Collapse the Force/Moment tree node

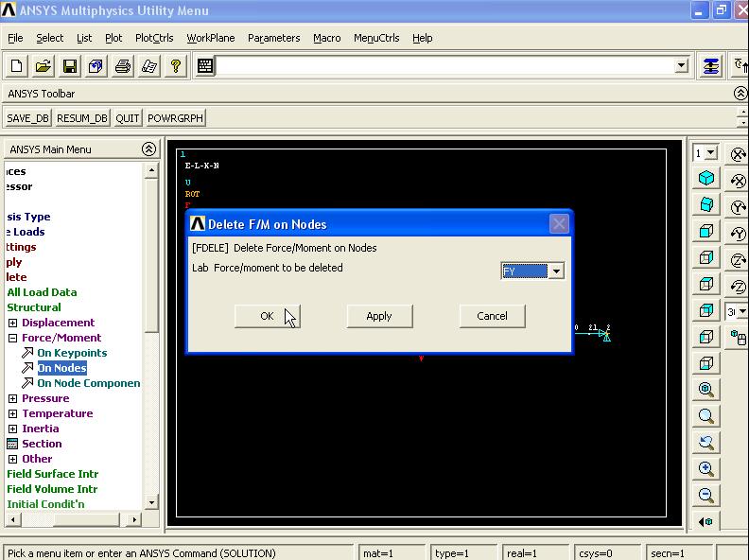13,339
